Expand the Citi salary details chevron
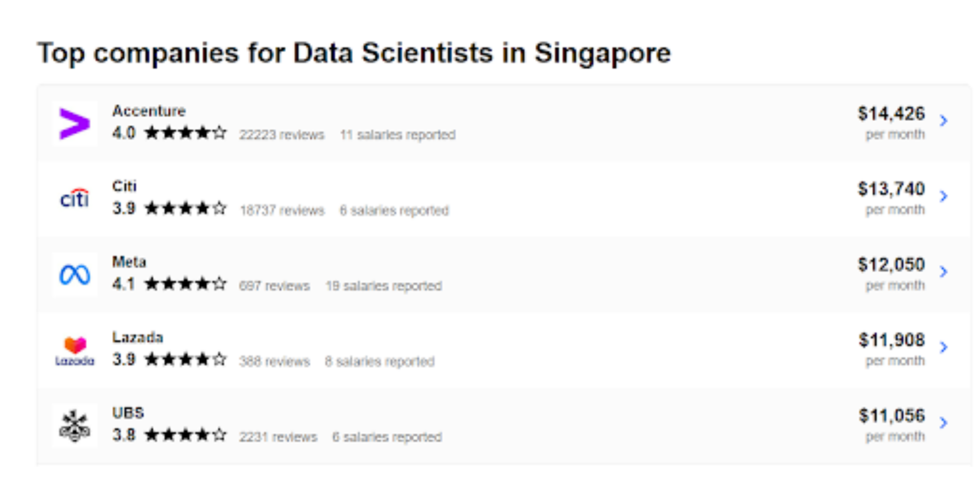Viewport: 980px width, 490px height. click(x=944, y=197)
